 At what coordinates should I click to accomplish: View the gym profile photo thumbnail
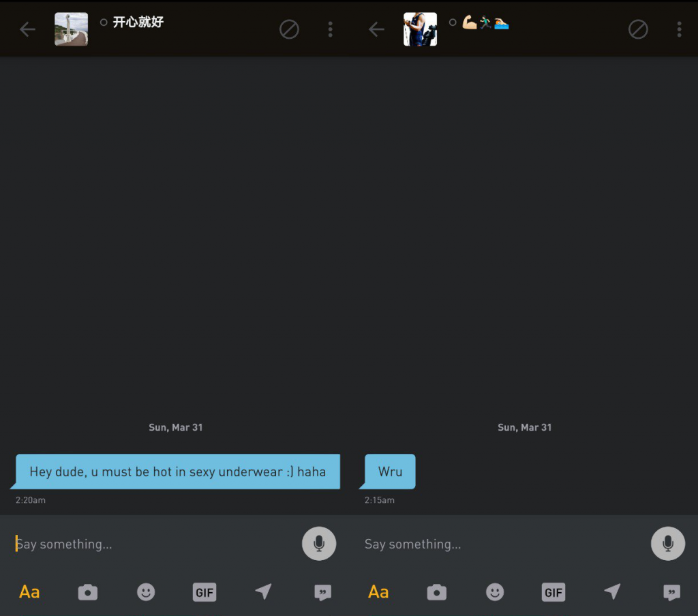coord(420,29)
